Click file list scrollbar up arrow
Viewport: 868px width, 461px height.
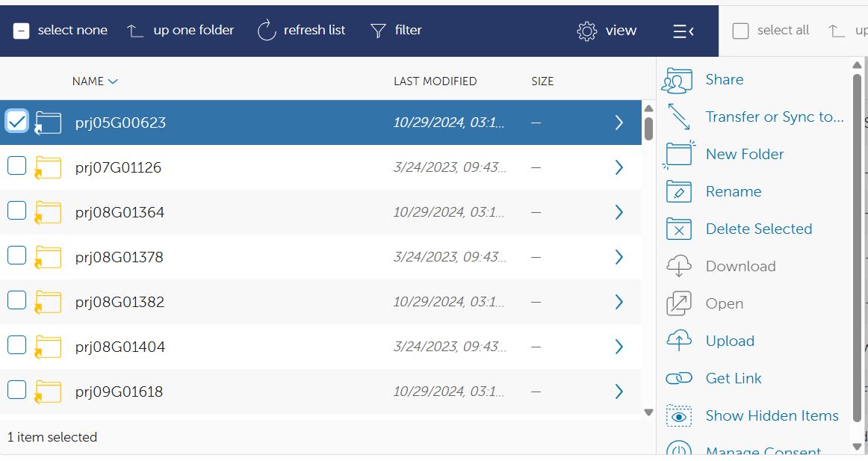pyautogui.click(x=649, y=108)
